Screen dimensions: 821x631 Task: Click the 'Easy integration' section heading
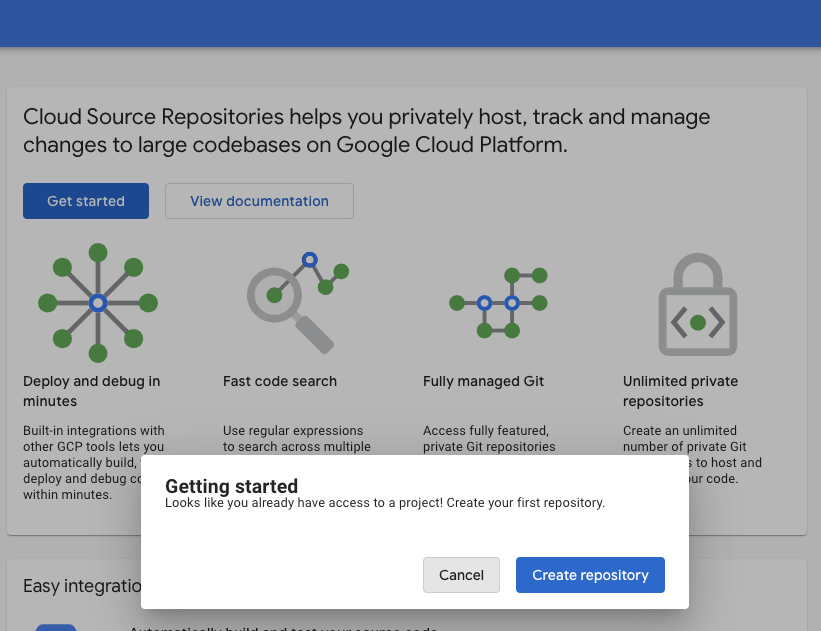tap(81, 586)
